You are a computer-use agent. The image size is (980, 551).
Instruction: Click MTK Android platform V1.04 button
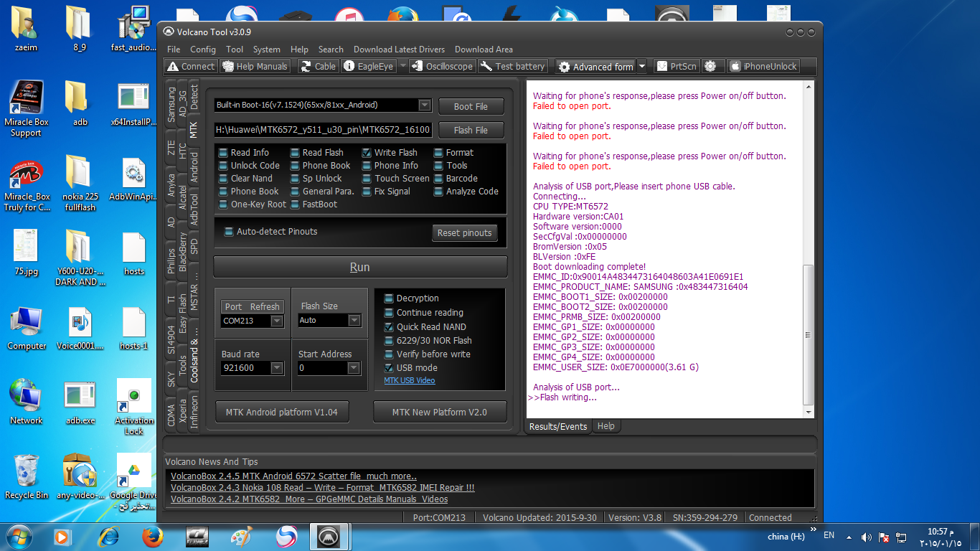(x=281, y=412)
